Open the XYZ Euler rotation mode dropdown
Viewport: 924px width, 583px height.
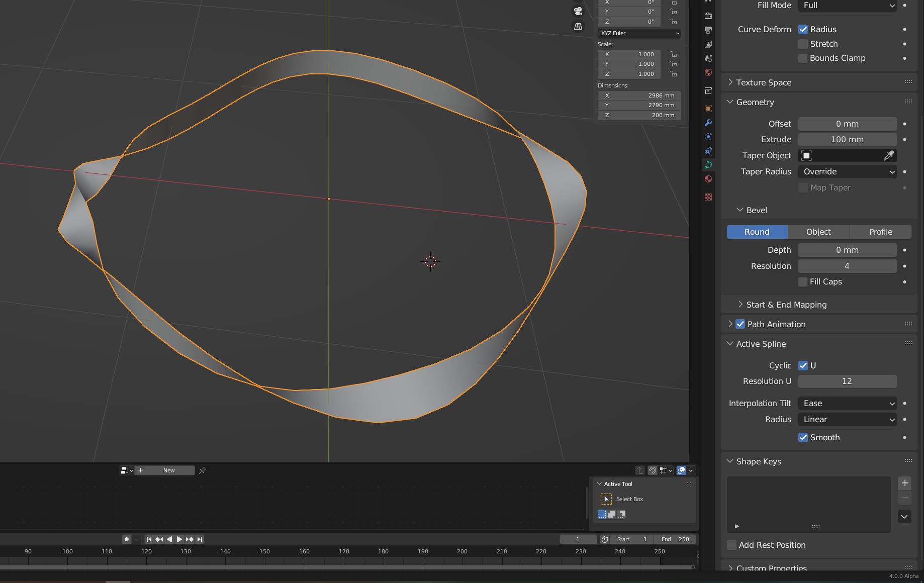point(639,33)
